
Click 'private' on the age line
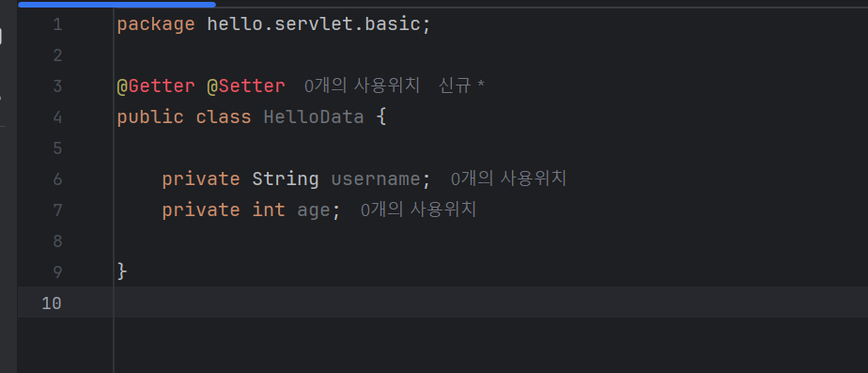click(201, 210)
